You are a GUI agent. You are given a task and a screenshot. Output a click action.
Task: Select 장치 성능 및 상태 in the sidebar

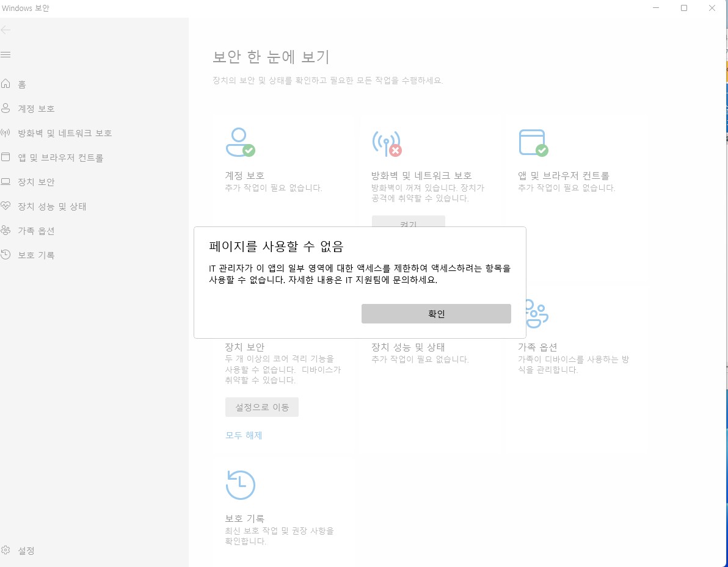click(x=52, y=206)
